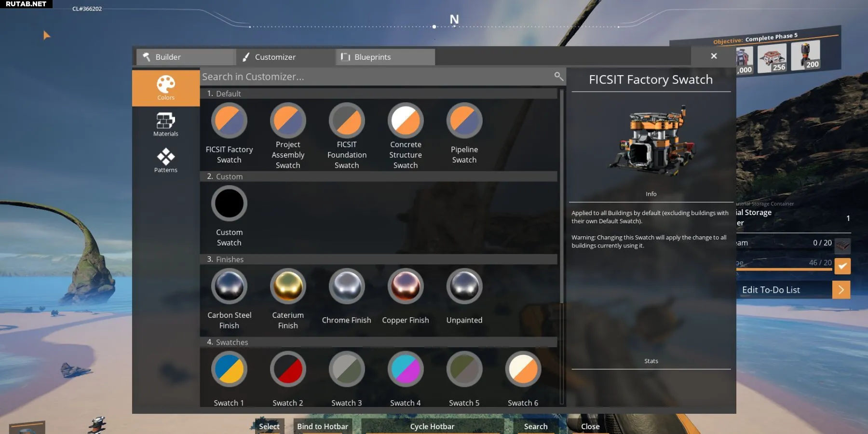
Task: Click the Stats heading in details panel
Action: click(651, 361)
